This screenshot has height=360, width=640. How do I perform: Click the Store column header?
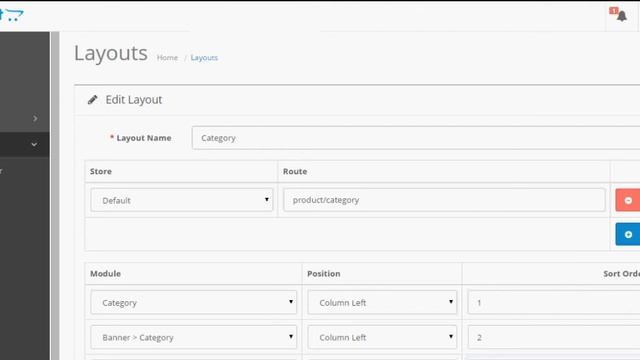pos(101,171)
